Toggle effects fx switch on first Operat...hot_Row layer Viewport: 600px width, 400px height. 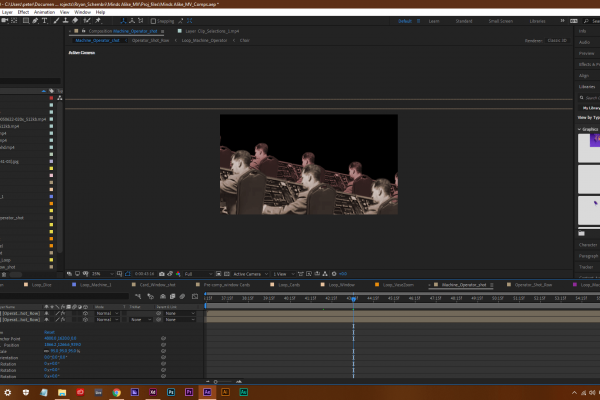(63, 313)
